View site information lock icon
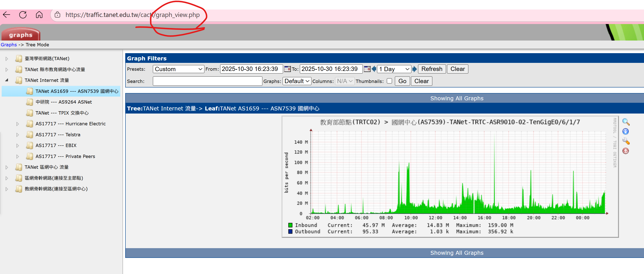 point(58,15)
